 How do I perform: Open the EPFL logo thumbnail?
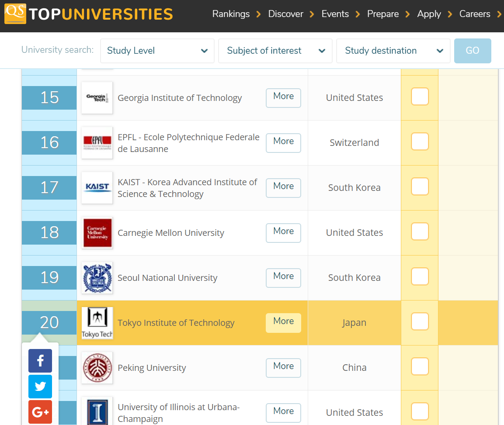click(x=97, y=143)
